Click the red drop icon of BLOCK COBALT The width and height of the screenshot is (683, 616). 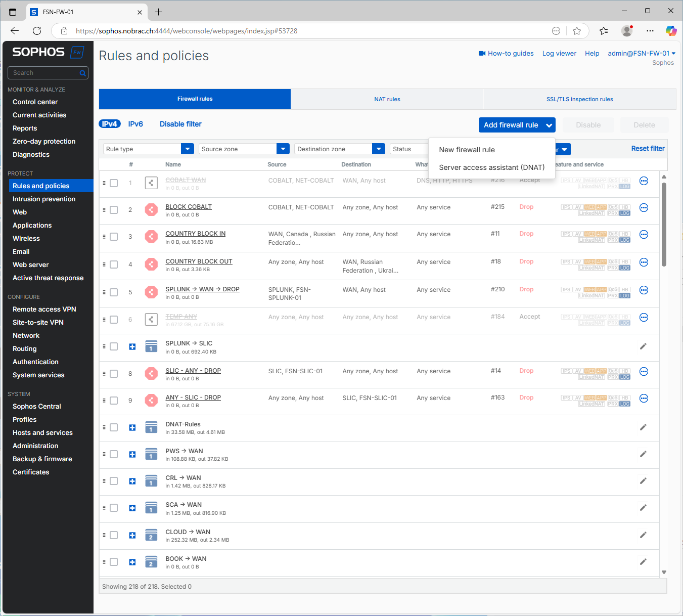coord(151,209)
